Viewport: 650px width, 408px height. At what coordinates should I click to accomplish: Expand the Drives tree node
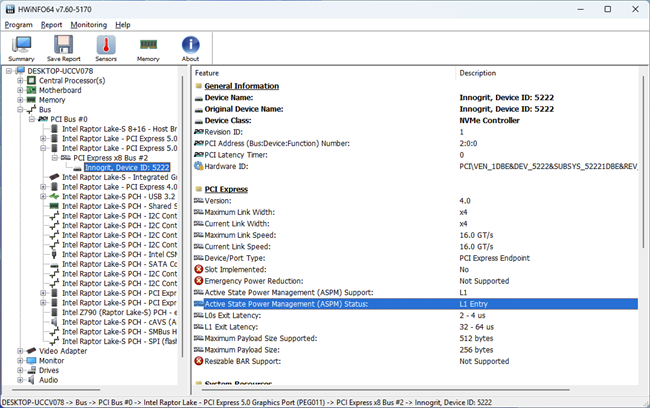20,370
